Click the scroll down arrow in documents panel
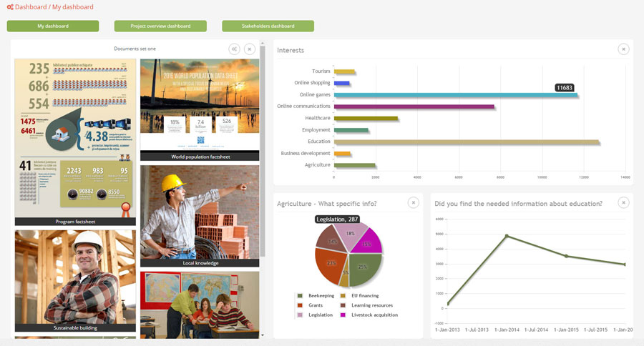Viewport: 644px width, 346px height. 263,335
